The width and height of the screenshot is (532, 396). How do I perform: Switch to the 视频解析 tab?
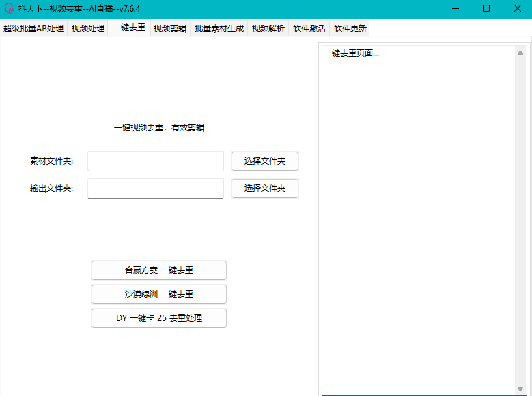(x=268, y=29)
